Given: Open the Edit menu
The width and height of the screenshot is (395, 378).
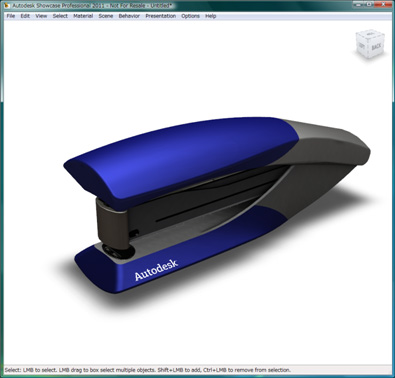Looking at the screenshot, I should [x=25, y=16].
